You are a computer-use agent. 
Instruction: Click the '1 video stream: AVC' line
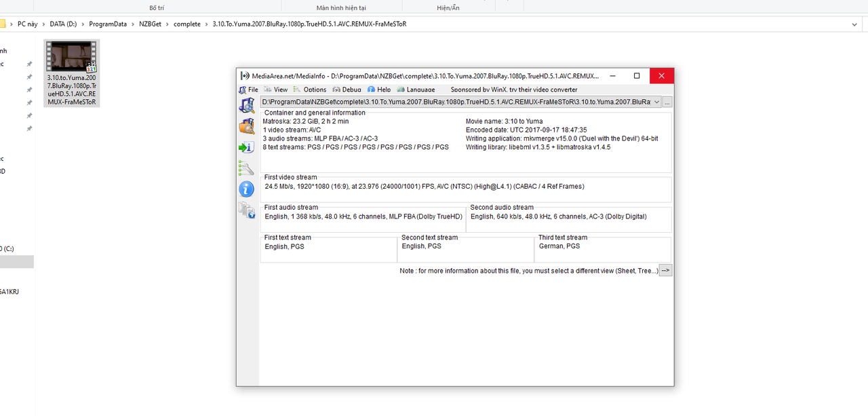pos(292,130)
